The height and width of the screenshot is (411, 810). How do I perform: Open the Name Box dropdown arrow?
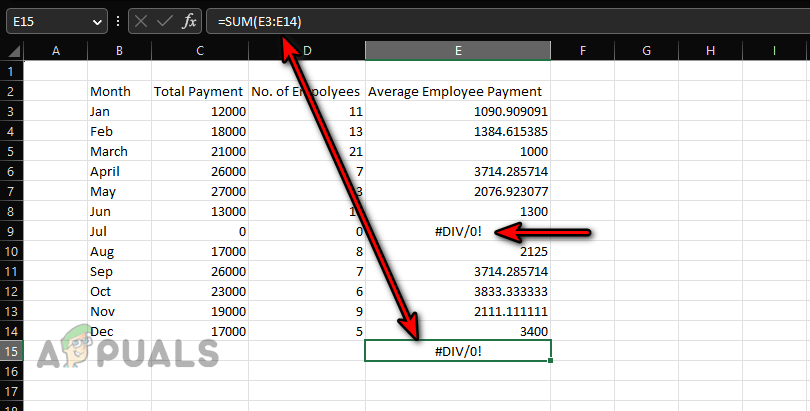pos(97,22)
